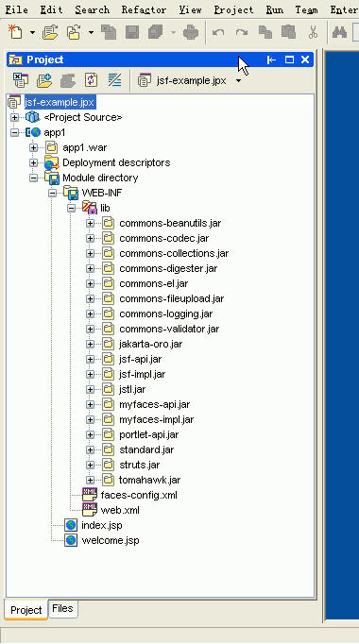Click the welcome.jsp globe icon
359x644 pixels.
[71, 540]
